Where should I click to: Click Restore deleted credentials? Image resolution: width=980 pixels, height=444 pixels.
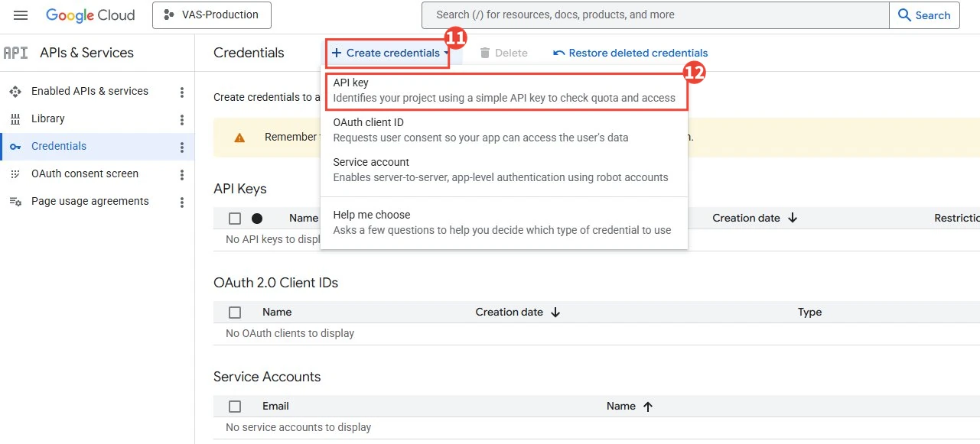(630, 53)
